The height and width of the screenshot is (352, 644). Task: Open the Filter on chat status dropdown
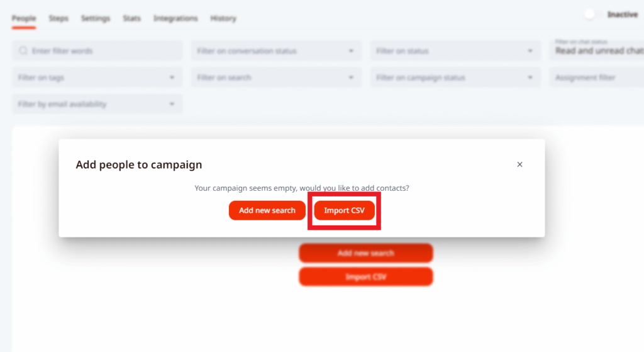coord(597,50)
